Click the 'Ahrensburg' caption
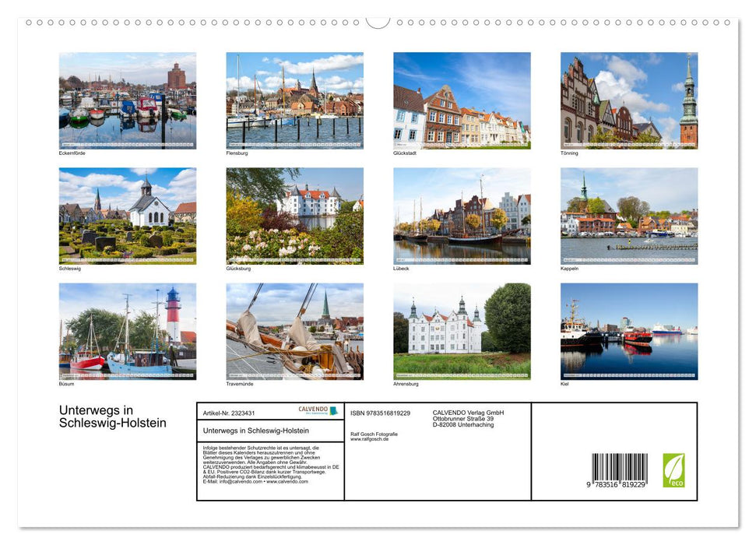 (x=406, y=384)
